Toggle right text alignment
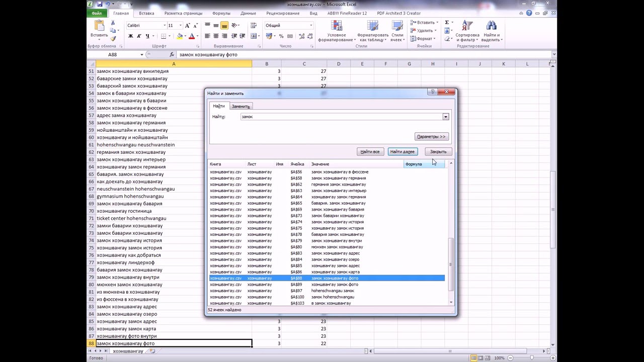This screenshot has height=362, width=644. 224,36
